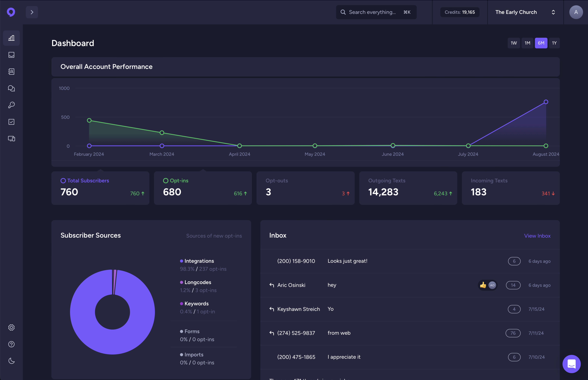Open the checkbox tasks sidebar icon
Image resolution: width=588 pixels, height=380 pixels.
pyautogui.click(x=11, y=122)
